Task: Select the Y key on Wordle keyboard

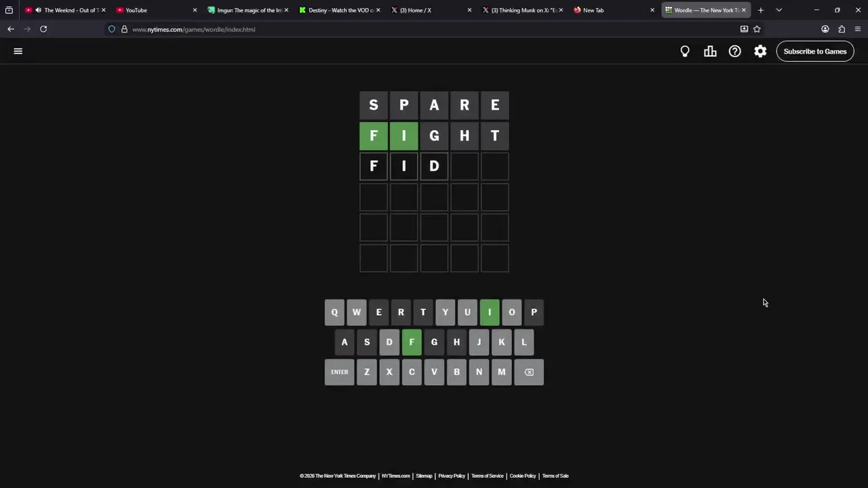Action: pos(446,312)
